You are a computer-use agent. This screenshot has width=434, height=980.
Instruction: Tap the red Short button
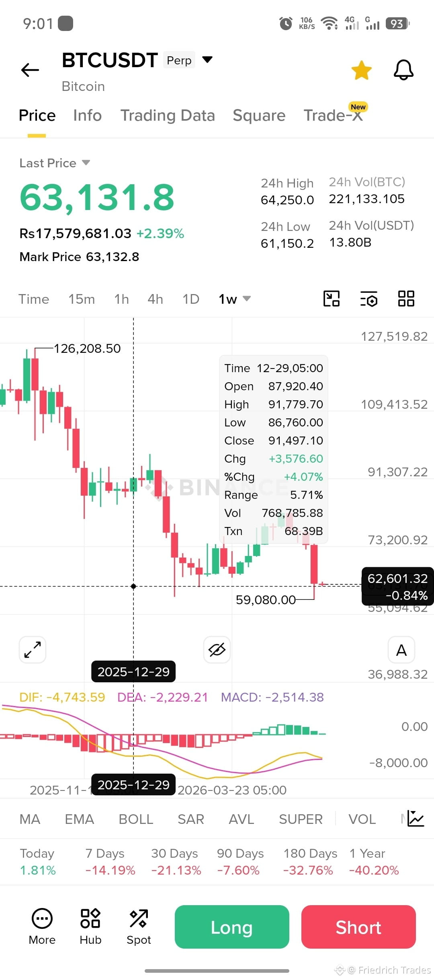click(358, 927)
